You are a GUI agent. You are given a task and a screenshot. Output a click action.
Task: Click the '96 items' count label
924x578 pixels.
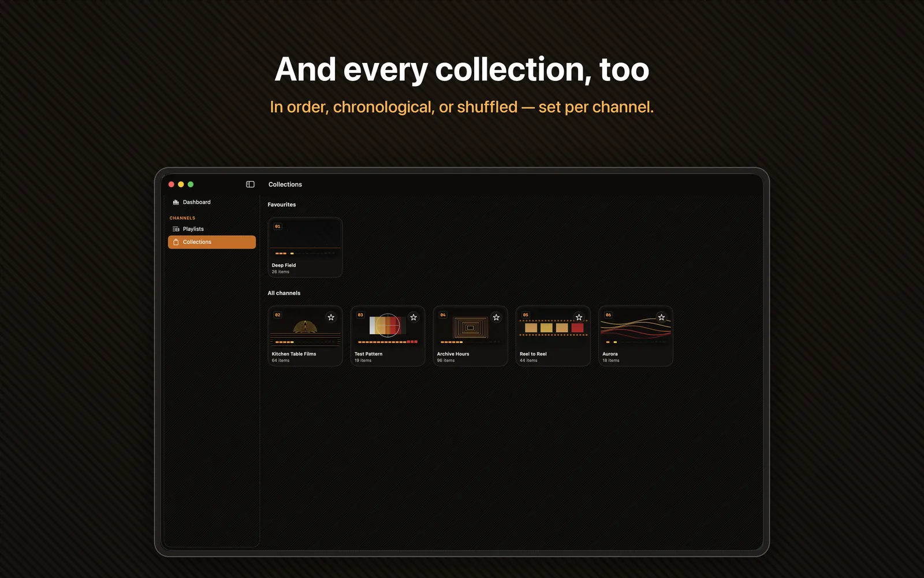click(446, 360)
